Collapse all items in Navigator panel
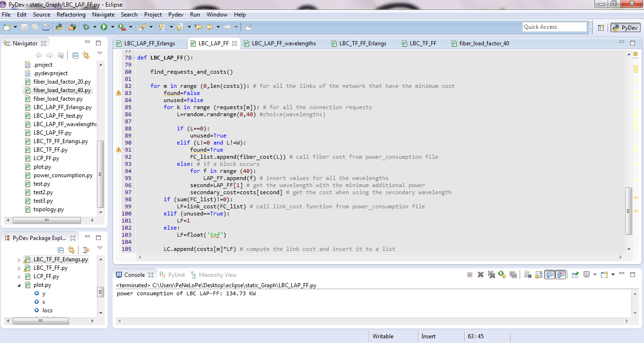This screenshot has width=644, height=343. coord(75,55)
